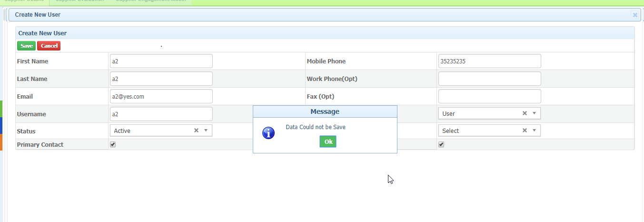
Task: Click the green Save button
Action: pos(27,46)
